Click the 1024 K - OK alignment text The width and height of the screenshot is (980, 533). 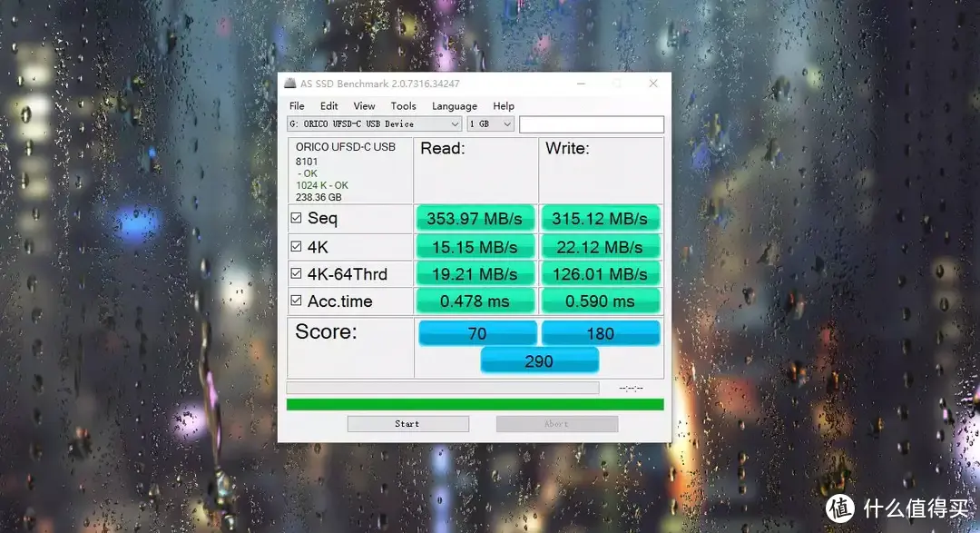point(322,185)
